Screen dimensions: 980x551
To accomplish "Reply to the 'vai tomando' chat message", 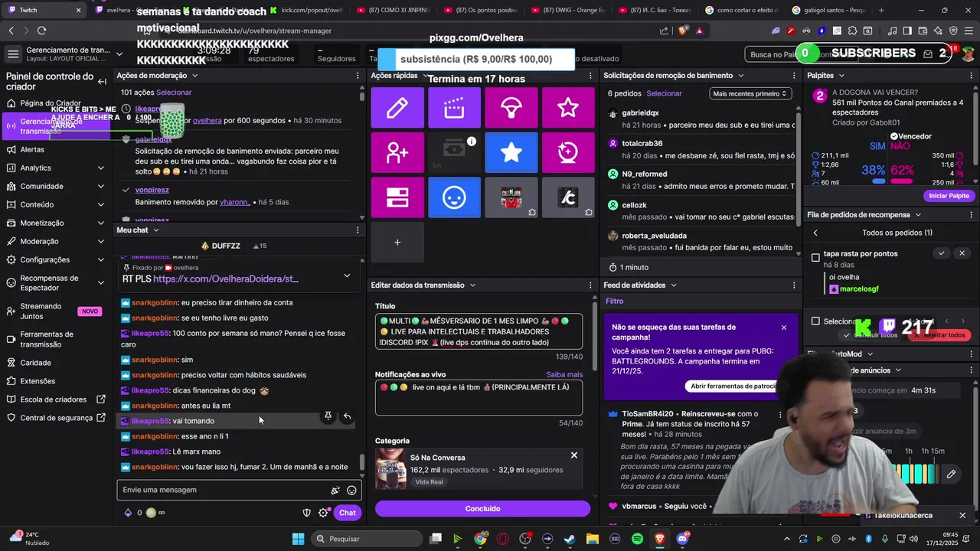I will [x=347, y=416].
